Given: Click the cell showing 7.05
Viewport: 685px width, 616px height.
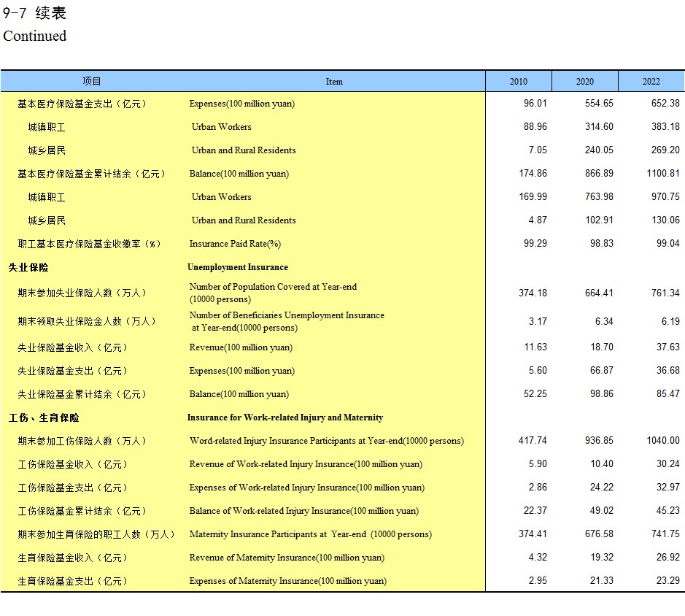Looking at the screenshot, I should 538,150.
